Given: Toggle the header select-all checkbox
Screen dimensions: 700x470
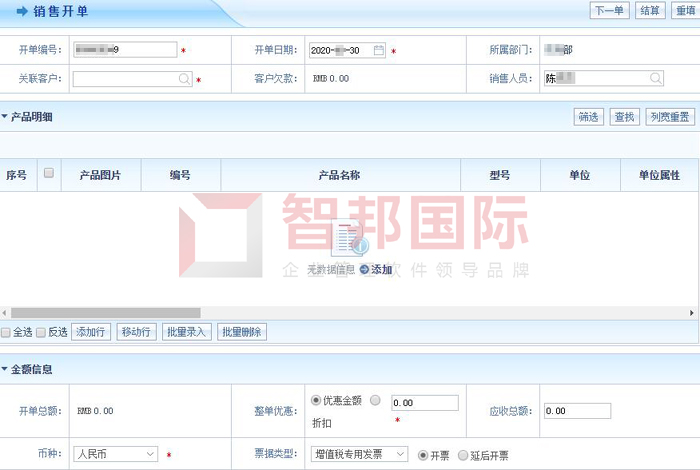Looking at the screenshot, I should [49, 173].
